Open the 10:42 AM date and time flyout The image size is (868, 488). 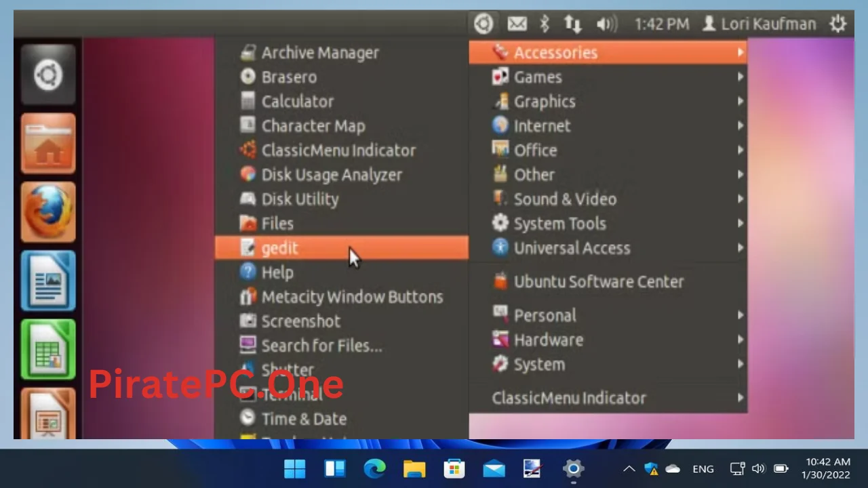826,468
